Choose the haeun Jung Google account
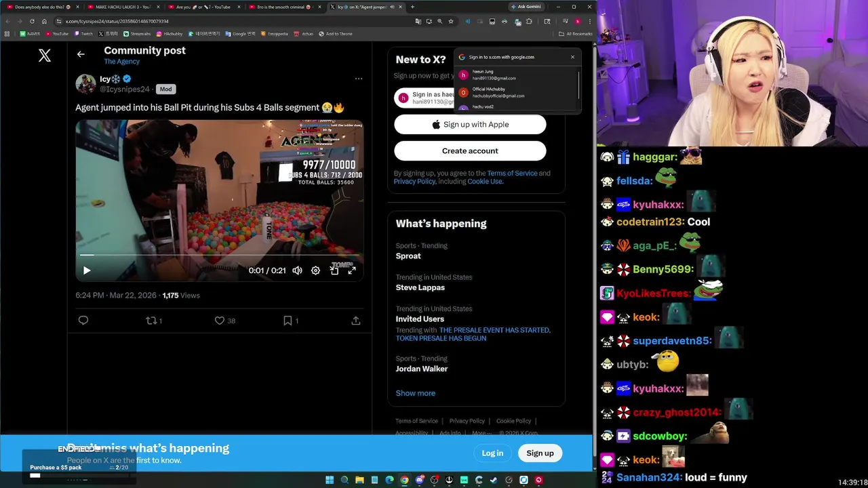This screenshot has width=868, height=488. coord(517,75)
